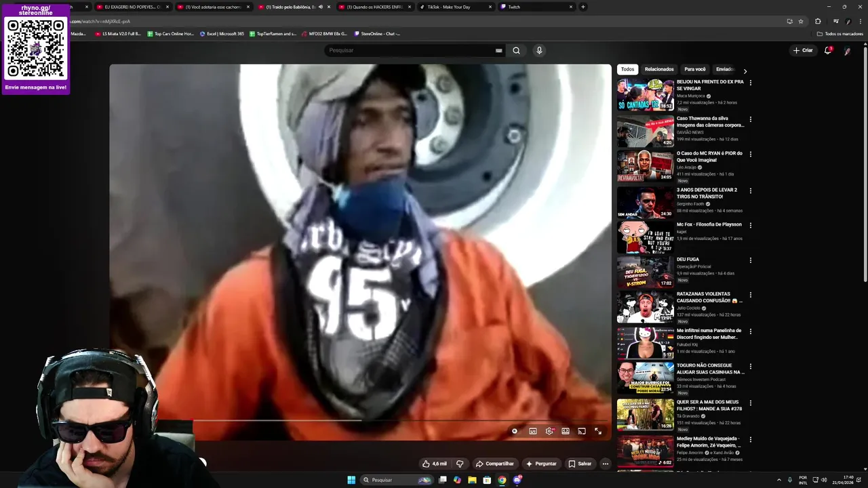This screenshot has height=488, width=868.
Task: Open the Chrome extensions puzzle icon
Action: 818,21
